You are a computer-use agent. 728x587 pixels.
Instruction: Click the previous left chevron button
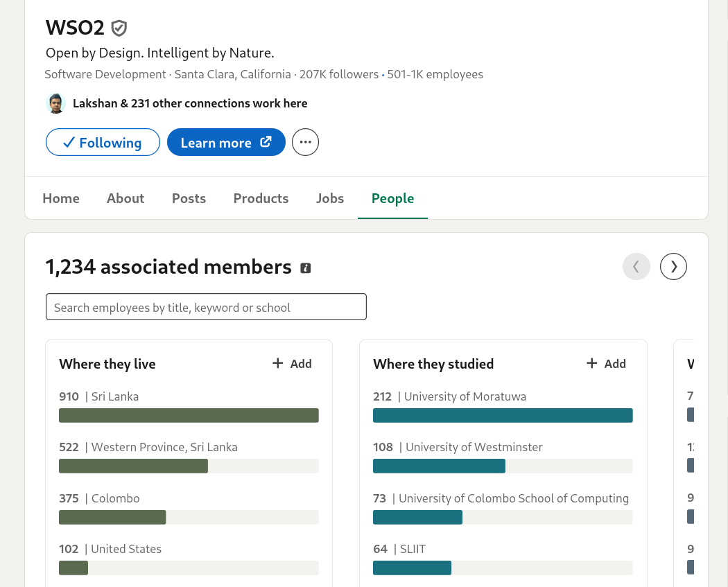click(636, 266)
